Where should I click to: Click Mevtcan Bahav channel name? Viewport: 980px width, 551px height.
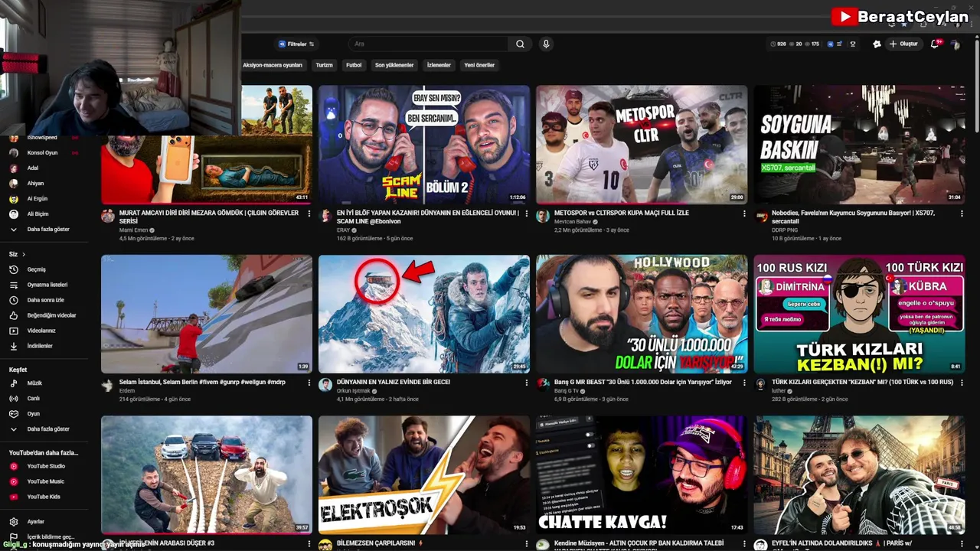click(573, 221)
